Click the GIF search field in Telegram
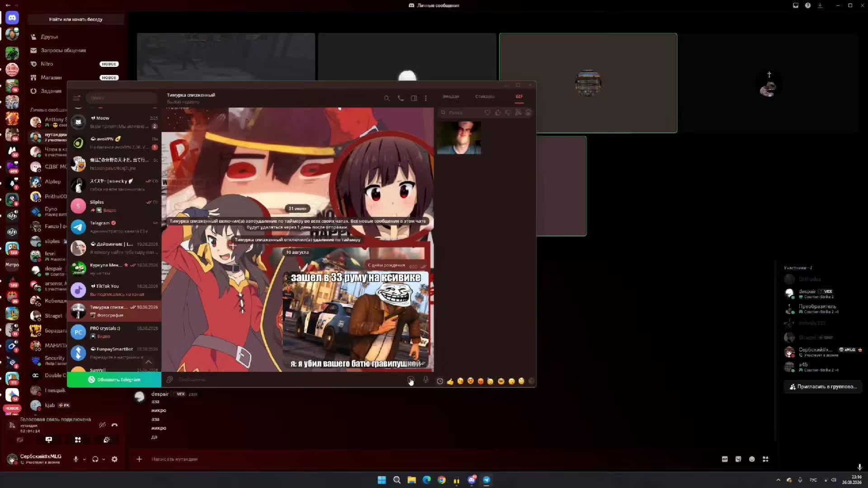 click(x=461, y=113)
